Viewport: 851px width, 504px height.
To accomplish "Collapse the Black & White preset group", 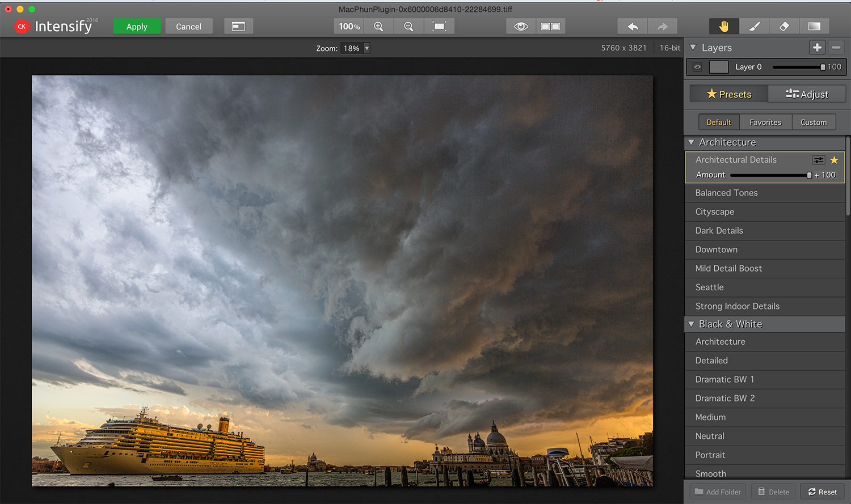I will [692, 324].
